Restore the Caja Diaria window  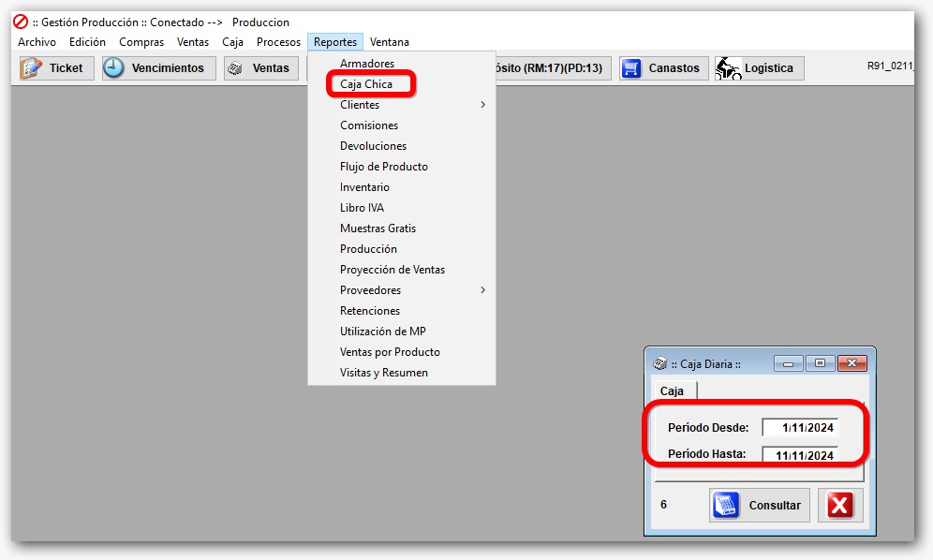[820, 363]
